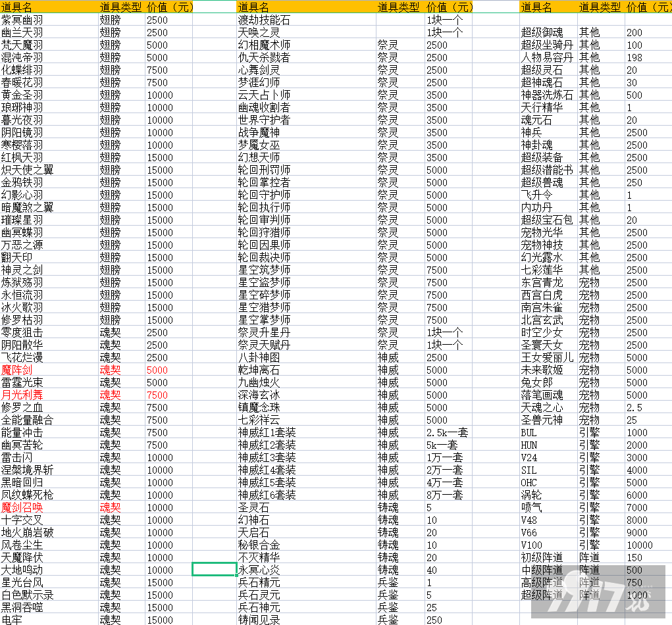Click the 神器洗炼石 cell

(547, 95)
